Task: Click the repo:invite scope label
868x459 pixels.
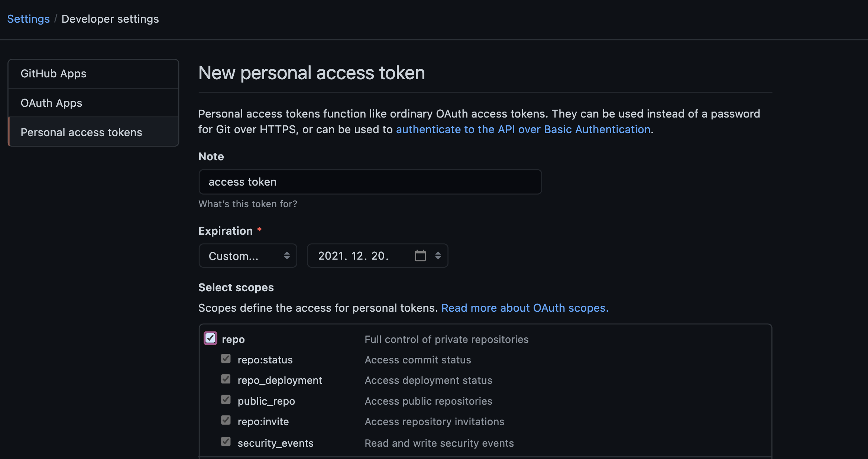Action: (x=263, y=421)
